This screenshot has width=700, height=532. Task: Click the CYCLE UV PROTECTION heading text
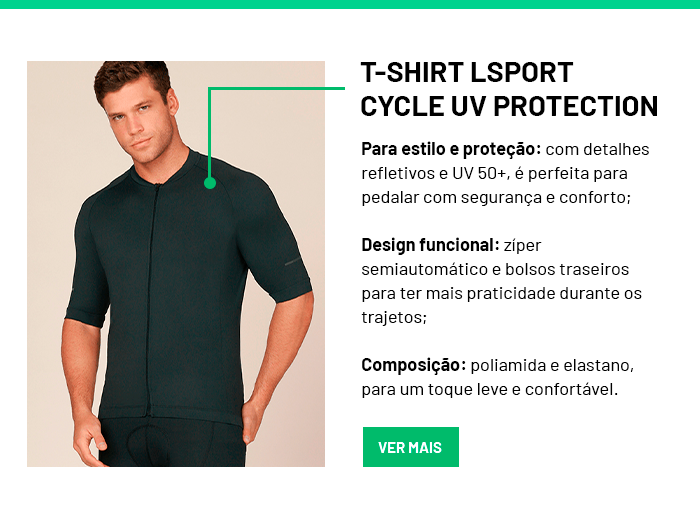509,106
